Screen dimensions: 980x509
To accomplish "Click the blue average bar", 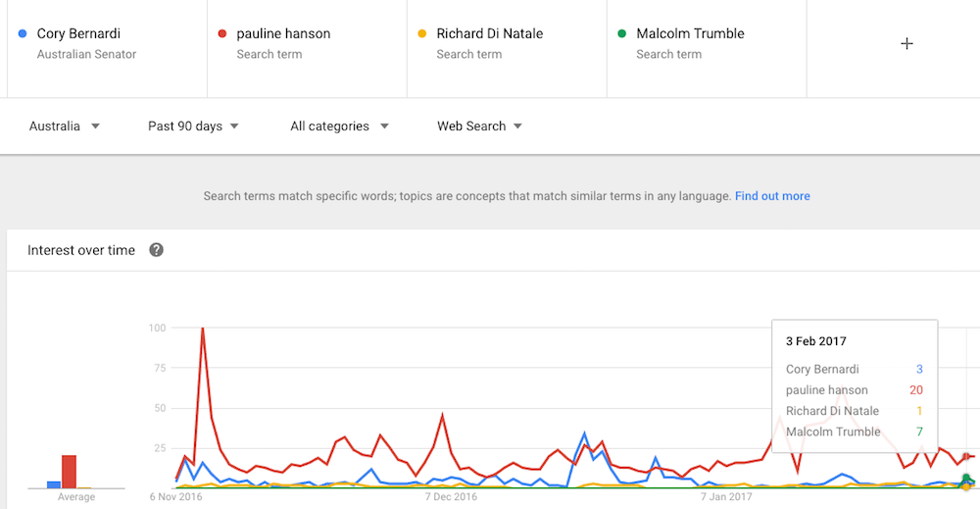I will click(x=54, y=484).
